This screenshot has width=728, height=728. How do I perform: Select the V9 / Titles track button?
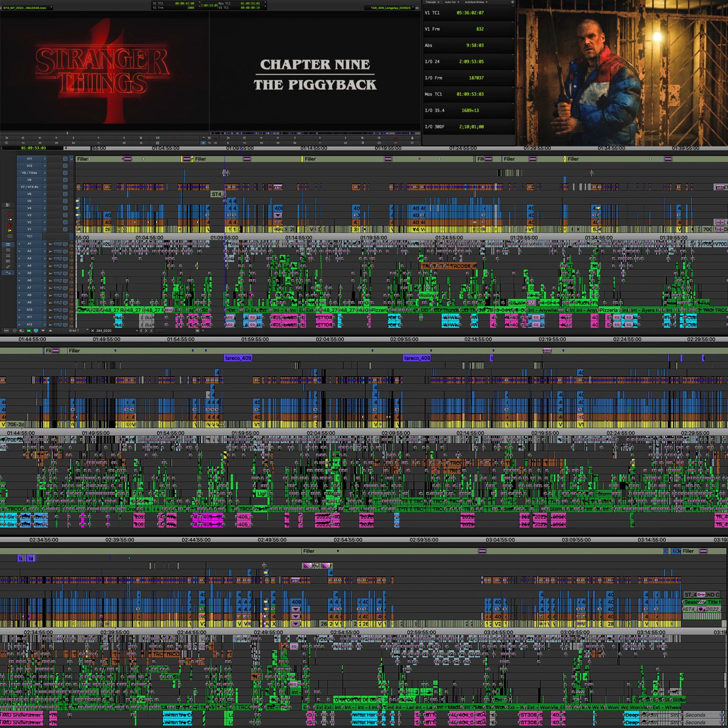(x=29, y=173)
